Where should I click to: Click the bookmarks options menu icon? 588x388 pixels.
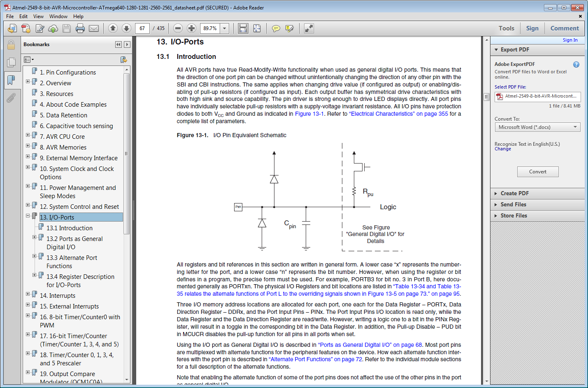click(28, 60)
